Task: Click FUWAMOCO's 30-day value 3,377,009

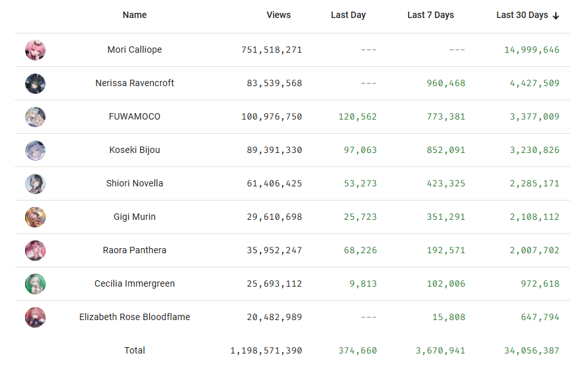Action: tap(535, 117)
